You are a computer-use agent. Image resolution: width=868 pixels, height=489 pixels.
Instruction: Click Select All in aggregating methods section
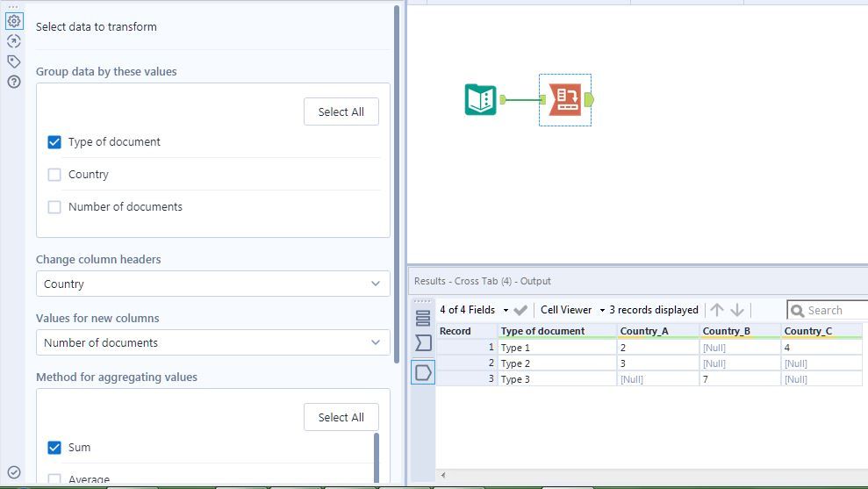(x=341, y=418)
